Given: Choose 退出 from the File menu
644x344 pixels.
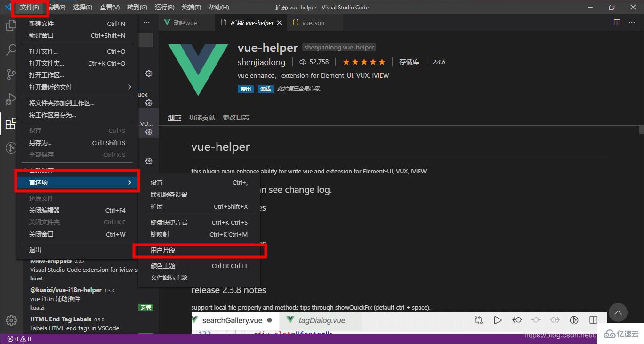Looking at the screenshot, I should pyautogui.click(x=77, y=250).
